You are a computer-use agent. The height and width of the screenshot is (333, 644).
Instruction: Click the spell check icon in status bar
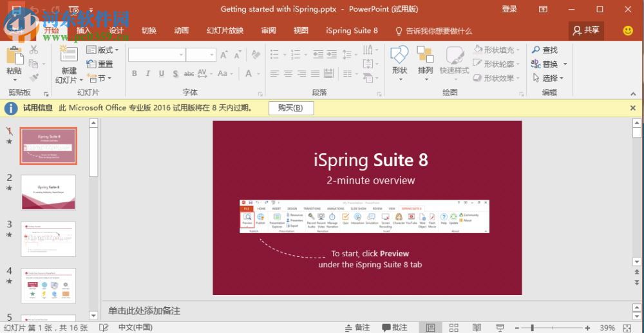tap(104, 328)
